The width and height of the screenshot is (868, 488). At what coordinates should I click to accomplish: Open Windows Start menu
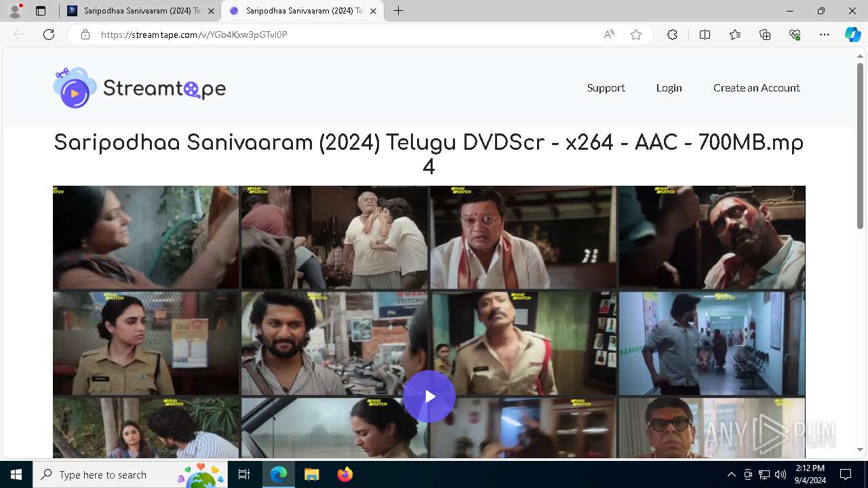pos(16,474)
